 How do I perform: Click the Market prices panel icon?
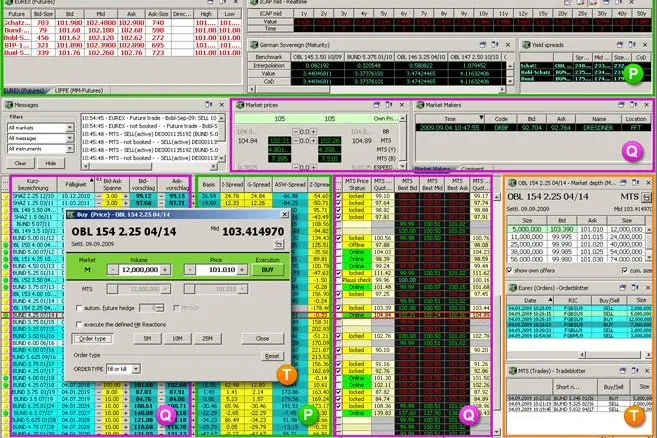tap(240, 105)
